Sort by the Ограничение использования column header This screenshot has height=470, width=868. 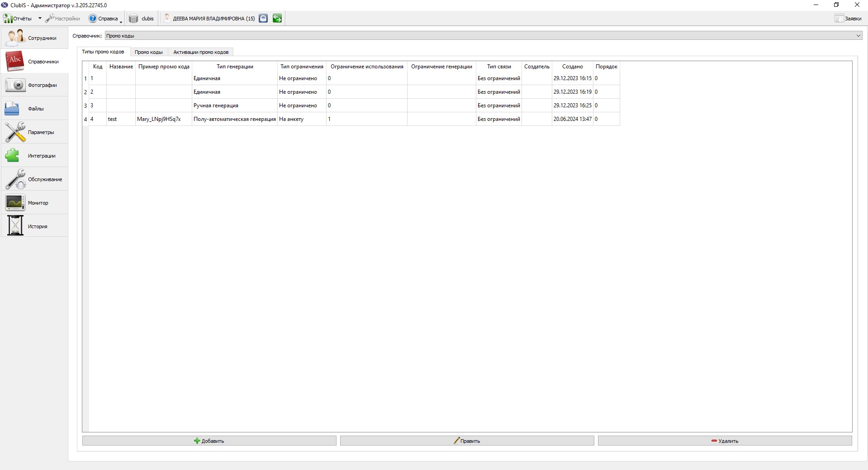click(x=367, y=67)
